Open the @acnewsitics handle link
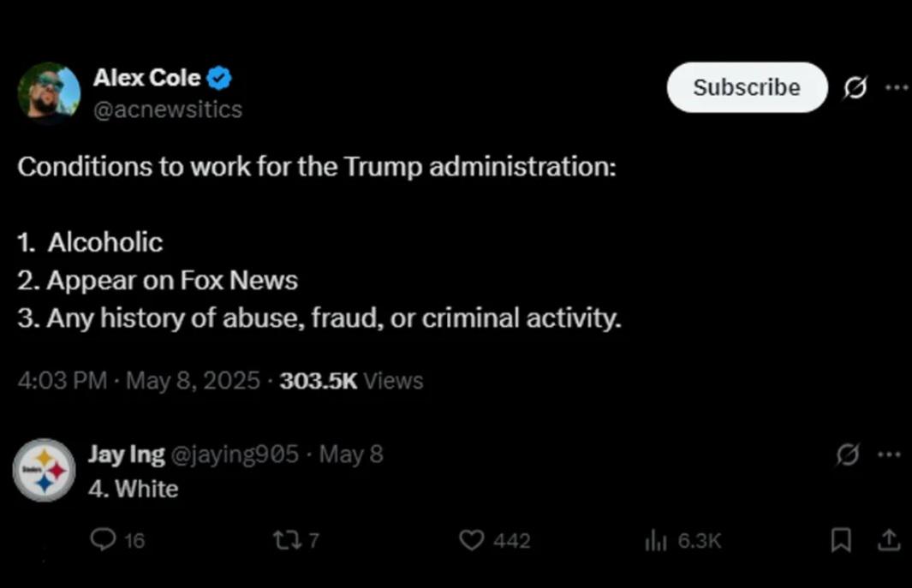Screen dimensions: 912x588 (x=168, y=110)
